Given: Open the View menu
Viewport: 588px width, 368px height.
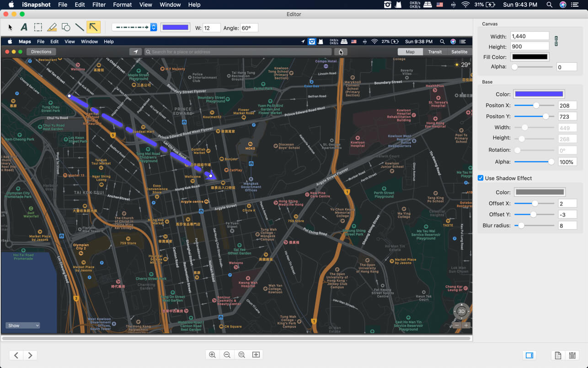Looking at the screenshot, I should pyautogui.click(x=146, y=5).
